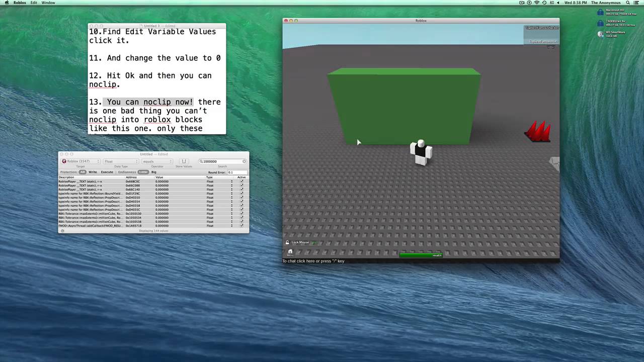Image resolution: width=644 pixels, height=362 pixels.
Task: Toggle Active checkbox for address 0x66C088
Action: 242,186
